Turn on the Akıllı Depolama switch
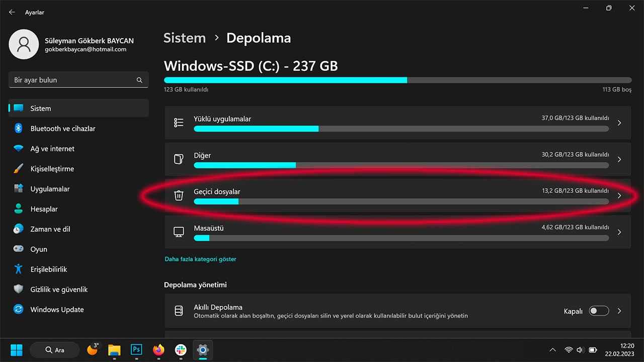This screenshot has height=362, width=644. tap(599, 311)
